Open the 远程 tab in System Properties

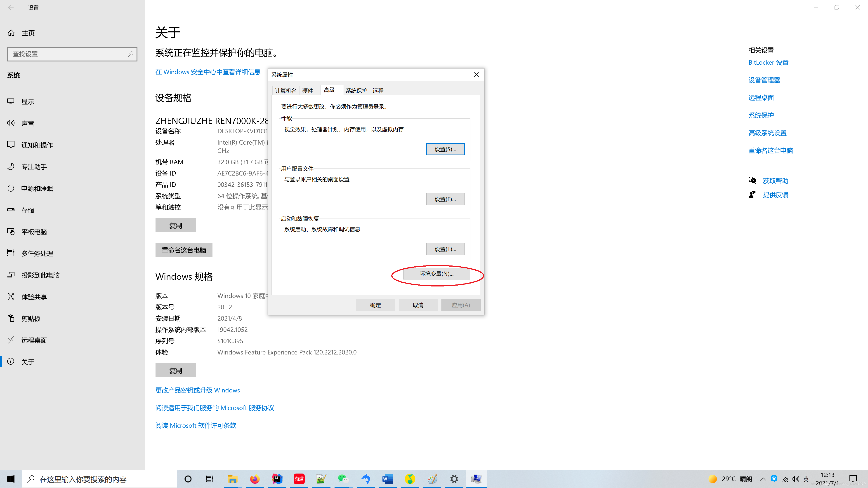click(378, 91)
